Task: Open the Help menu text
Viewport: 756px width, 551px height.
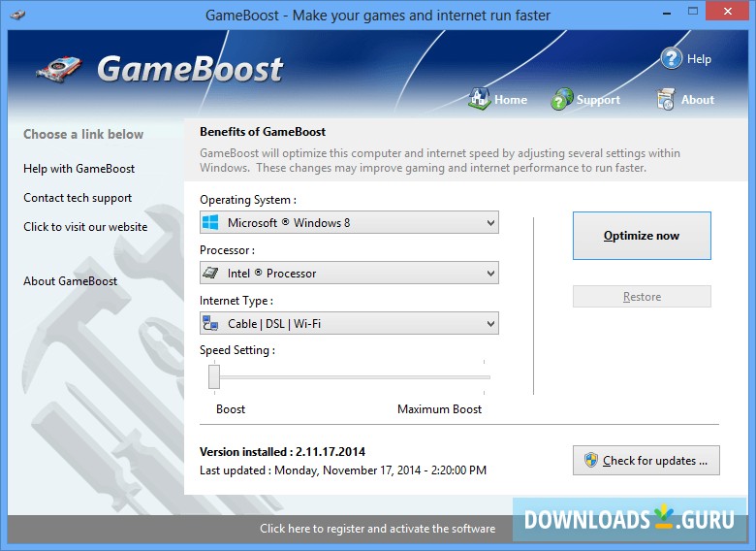Action: click(x=699, y=59)
